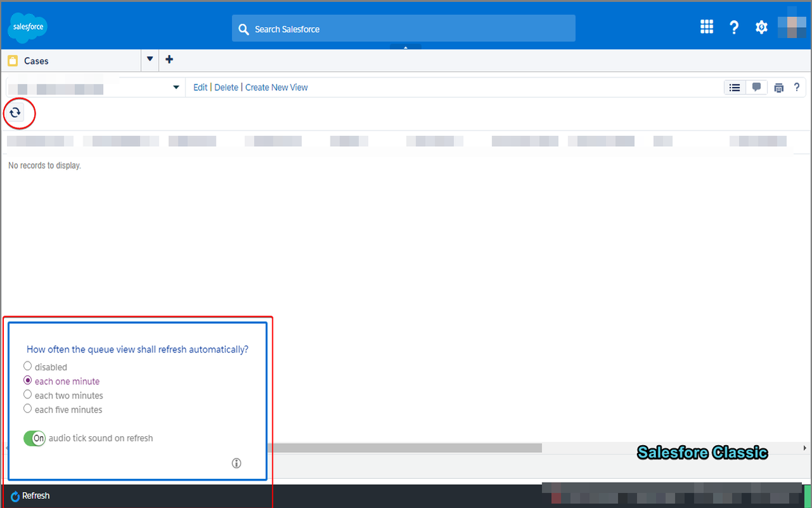Click the scrollbar right arrow

pyautogui.click(x=804, y=448)
